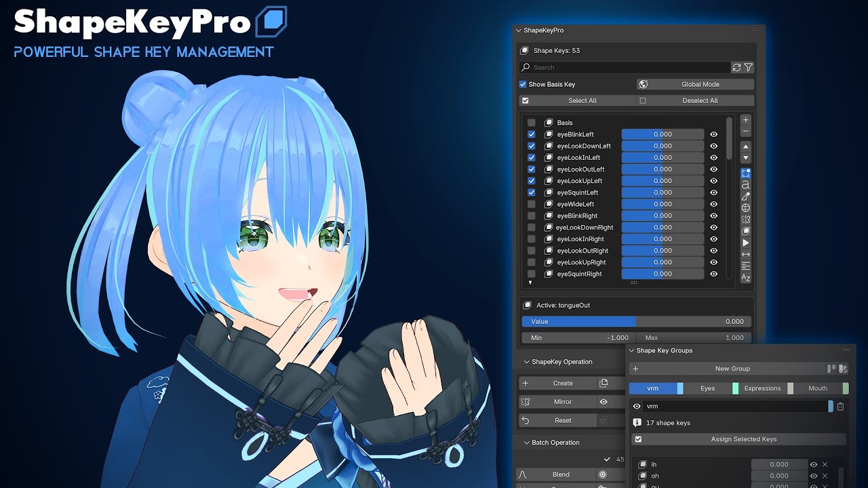This screenshot has width=868, height=488.
Task: Remove shape key with the minus icon
Action: 746,131
